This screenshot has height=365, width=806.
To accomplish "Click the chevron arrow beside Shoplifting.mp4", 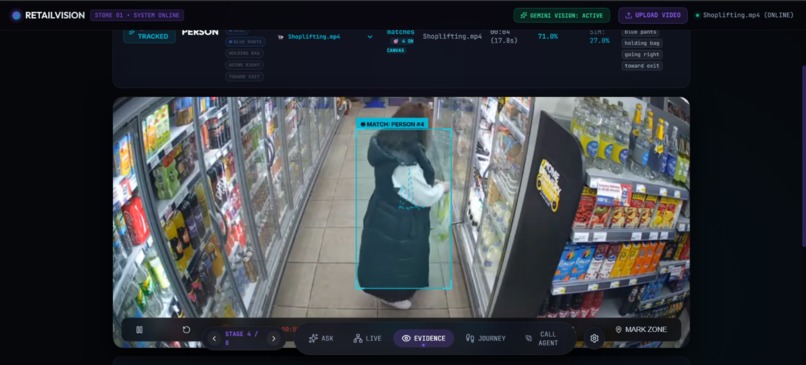I will (370, 36).
